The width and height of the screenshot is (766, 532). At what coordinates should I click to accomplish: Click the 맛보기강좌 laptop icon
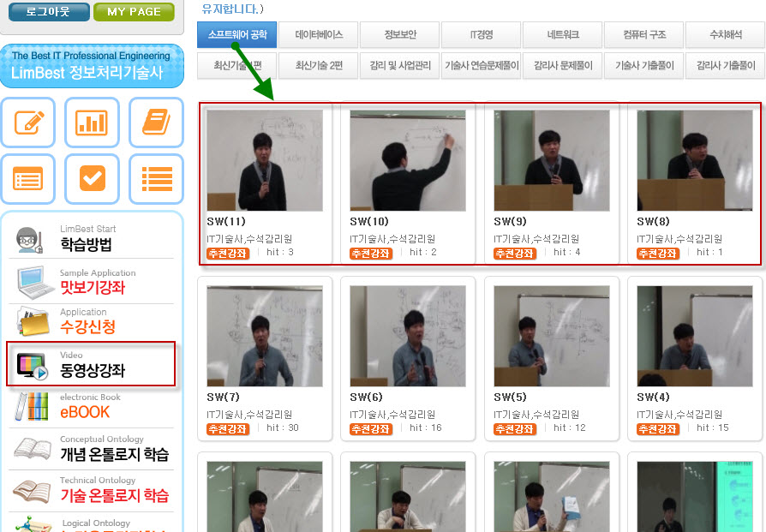coord(35,282)
